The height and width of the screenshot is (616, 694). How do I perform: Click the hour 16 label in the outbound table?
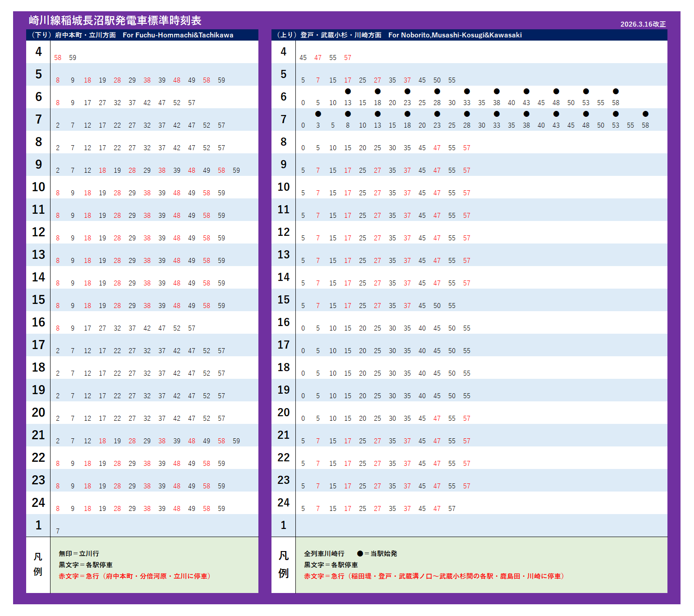[x=38, y=322]
